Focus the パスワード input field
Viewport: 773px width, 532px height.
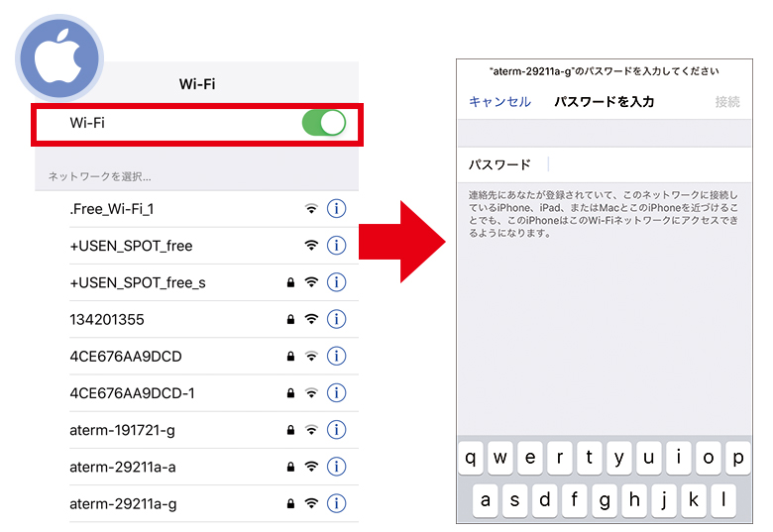(x=605, y=164)
